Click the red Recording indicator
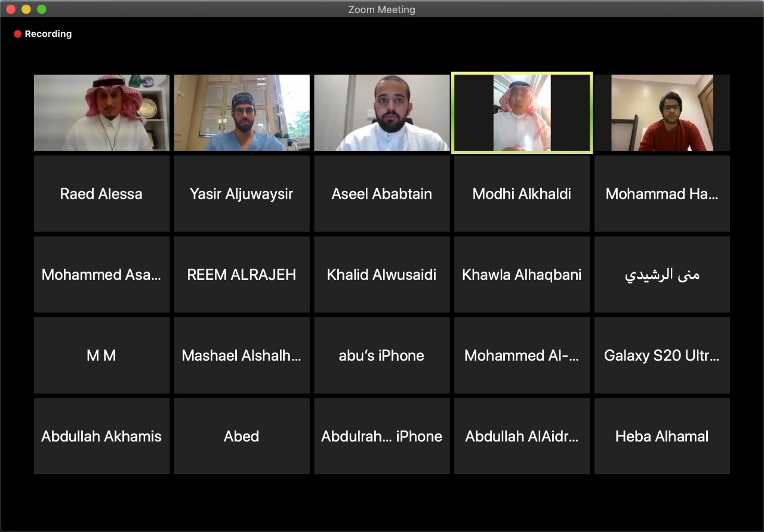764x532 pixels. (x=42, y=34)
